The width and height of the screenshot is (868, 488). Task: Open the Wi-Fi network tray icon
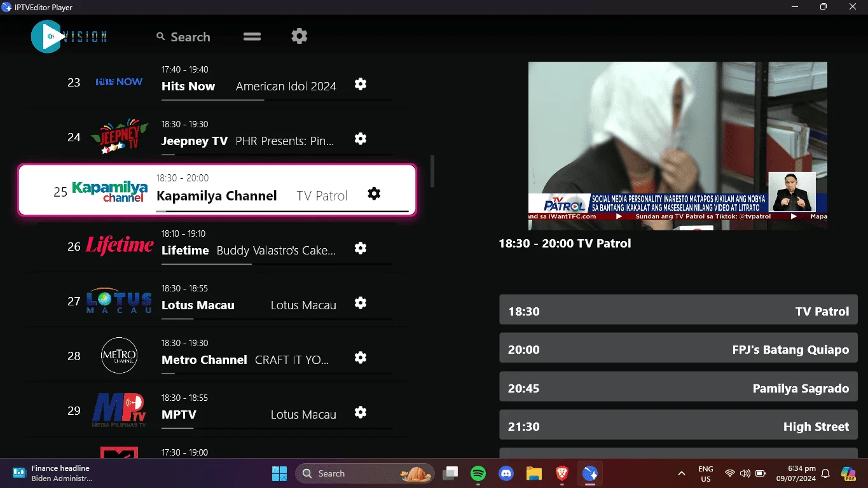click(730, 473)
